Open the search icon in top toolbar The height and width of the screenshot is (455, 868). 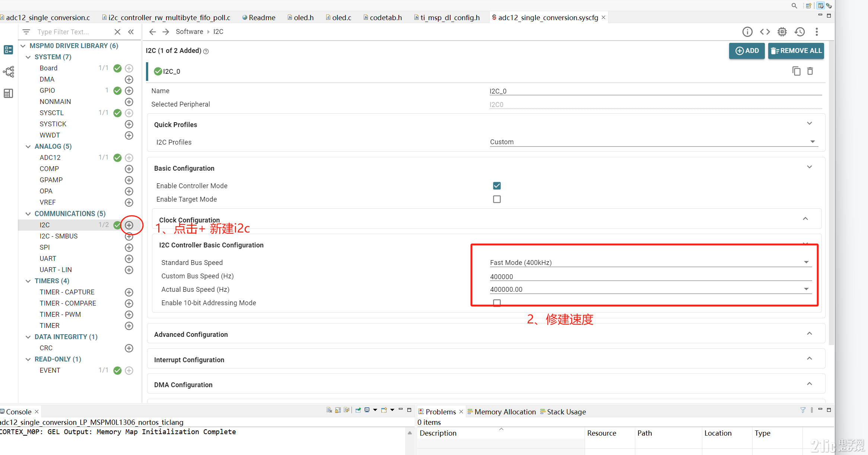[794, 6]
